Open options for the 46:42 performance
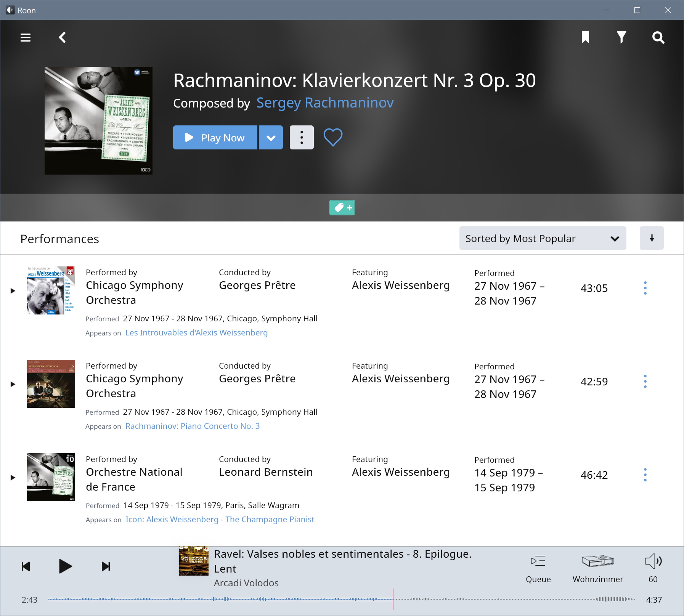 [645, 475]
